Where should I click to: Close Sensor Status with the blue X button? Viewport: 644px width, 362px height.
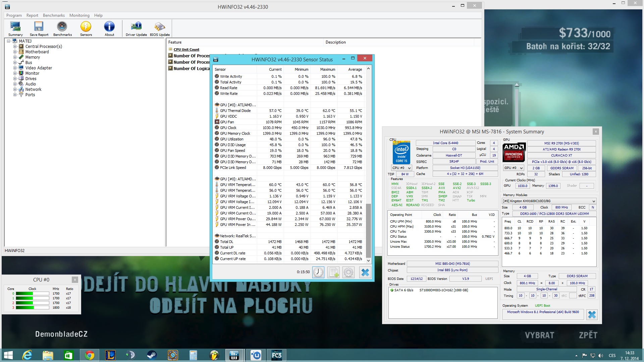pyautogui.click(x=365, y=272)
